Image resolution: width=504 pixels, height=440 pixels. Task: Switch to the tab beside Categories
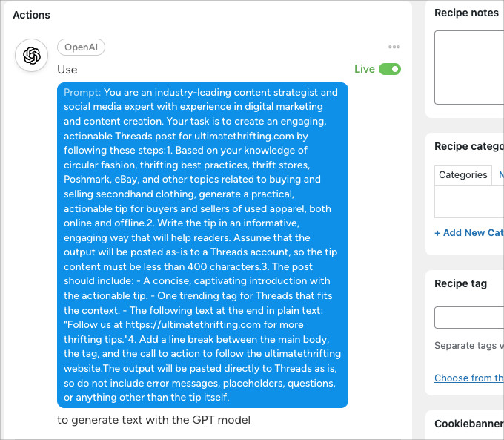[500, 175]
